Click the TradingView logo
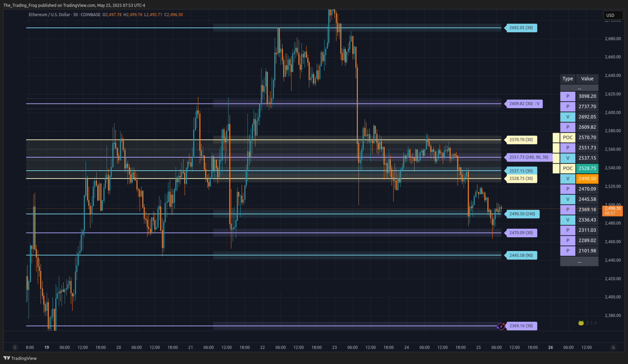 tap(20, 358)
